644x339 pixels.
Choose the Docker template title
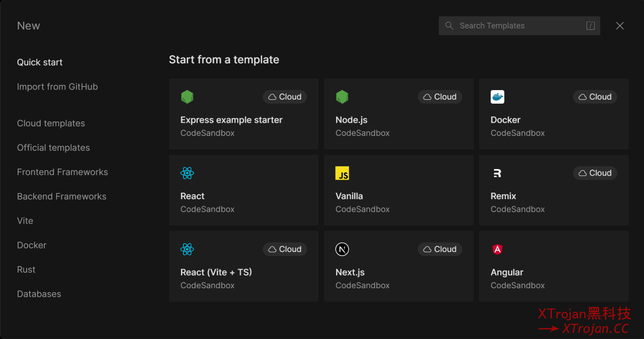(x=506, y=120)
